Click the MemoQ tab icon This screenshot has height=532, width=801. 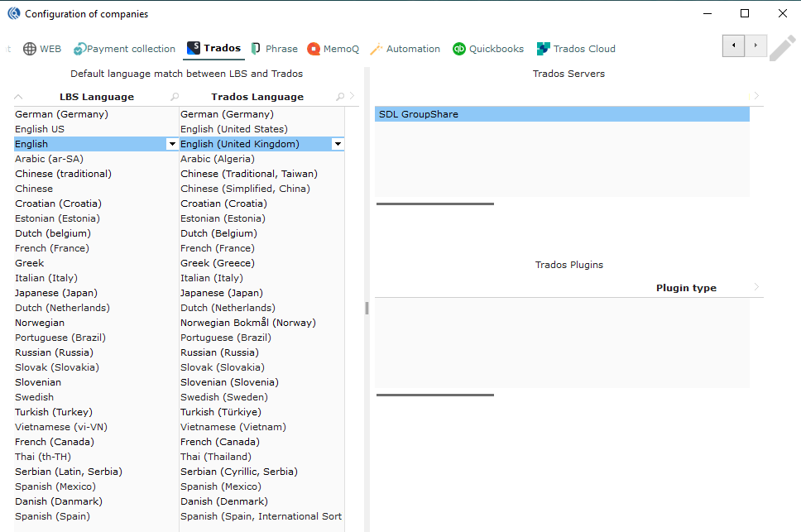click(314, 49)
